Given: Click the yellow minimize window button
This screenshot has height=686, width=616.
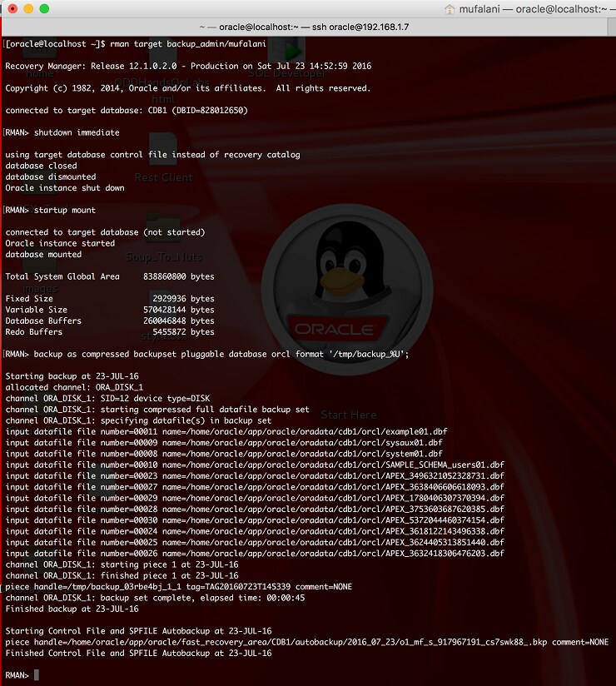Looking at the screenshot, I should point(28,9).
